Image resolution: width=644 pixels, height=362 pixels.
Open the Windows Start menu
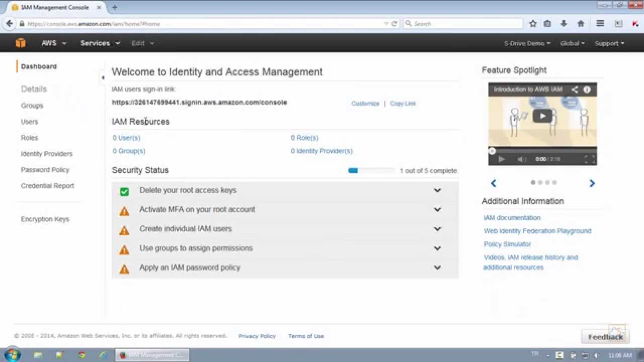click(x=12, y=354)
